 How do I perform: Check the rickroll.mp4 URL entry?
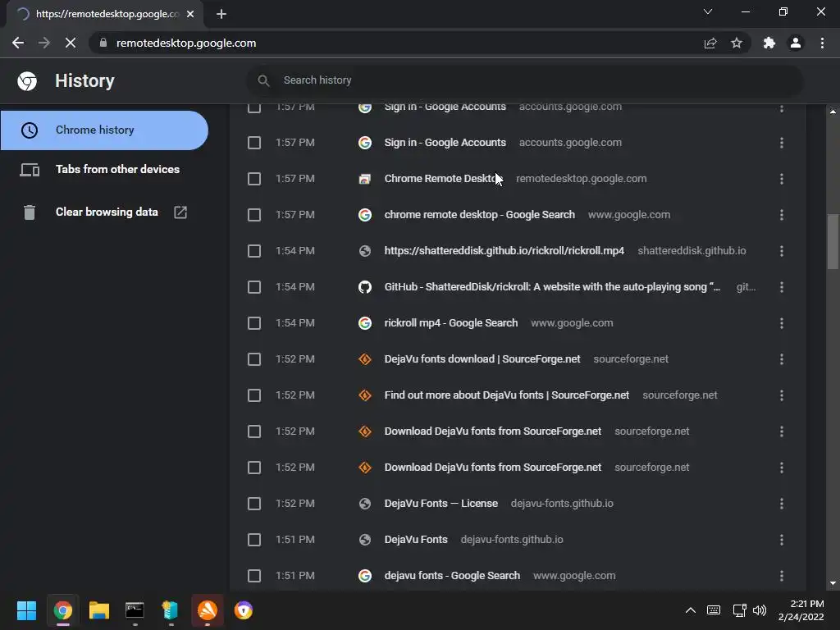point(254,251)
